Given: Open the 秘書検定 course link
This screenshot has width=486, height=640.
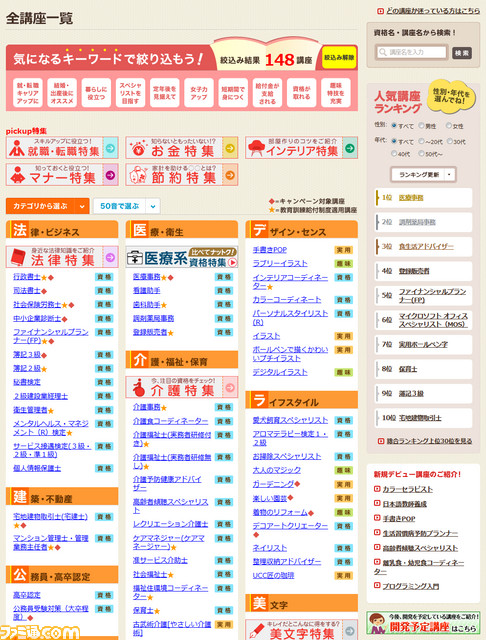Looking at the screenshot, I should [x=27, y=382].
